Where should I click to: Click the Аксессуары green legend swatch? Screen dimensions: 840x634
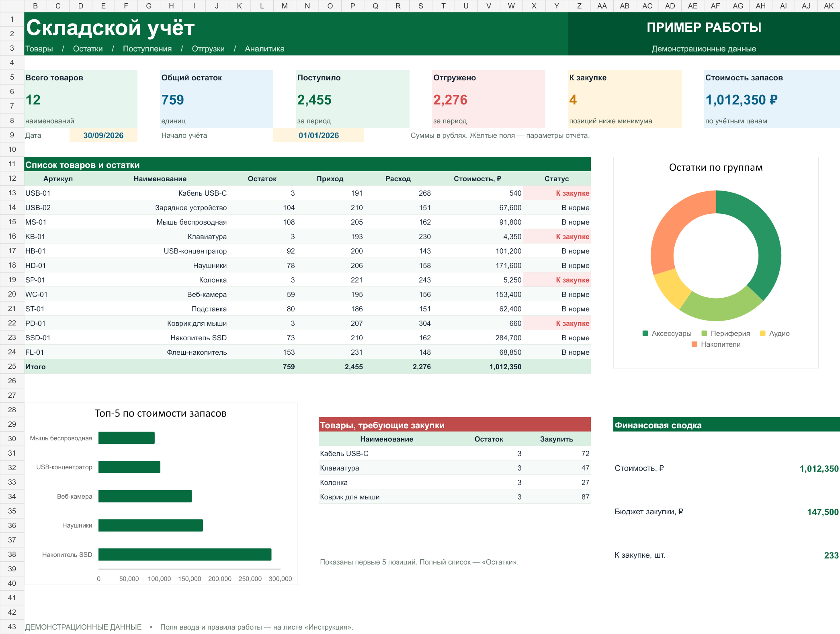click(645, 333)
